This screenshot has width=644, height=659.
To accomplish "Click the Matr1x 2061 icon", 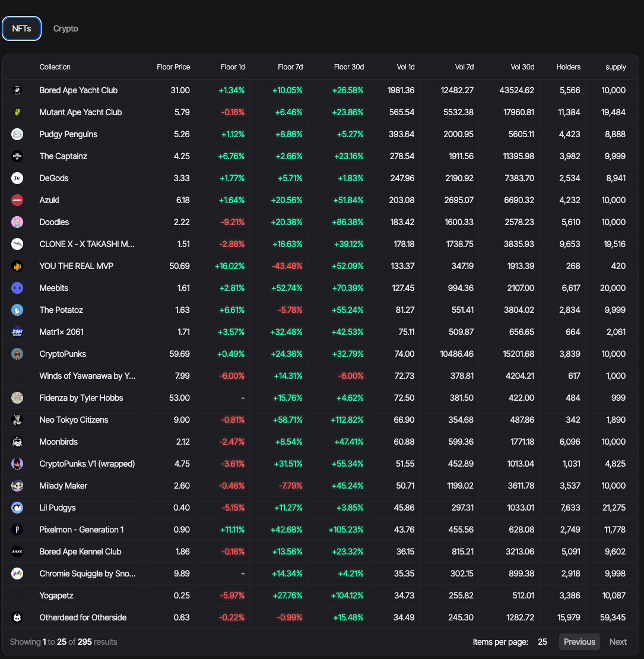I will coord(17,332).
